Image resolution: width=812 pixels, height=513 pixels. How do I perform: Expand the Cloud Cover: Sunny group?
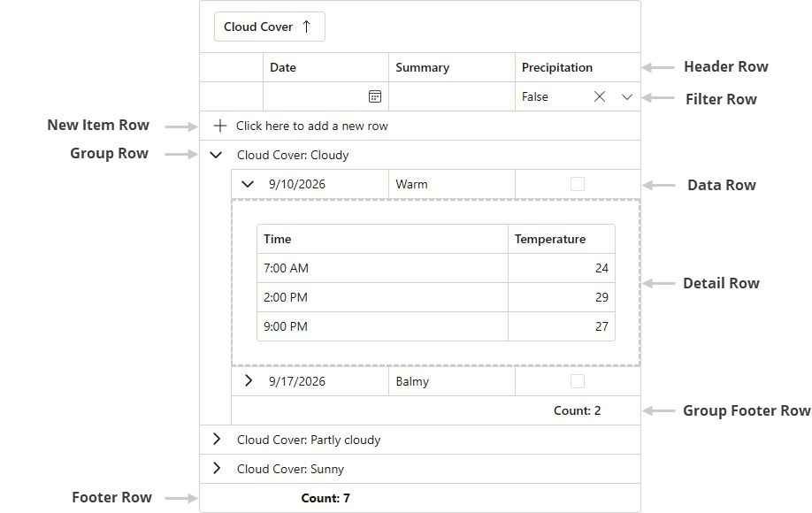[x=217, y=469]
